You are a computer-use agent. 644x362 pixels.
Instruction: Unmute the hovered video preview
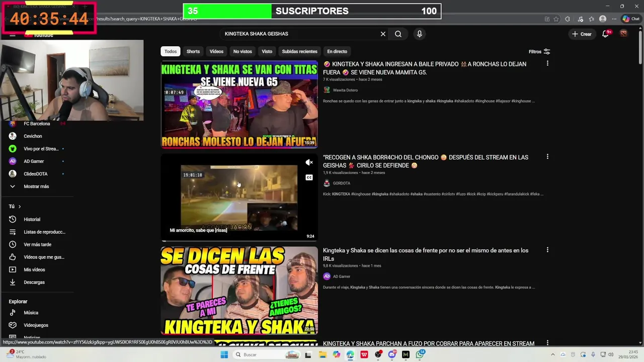[309, 162]
